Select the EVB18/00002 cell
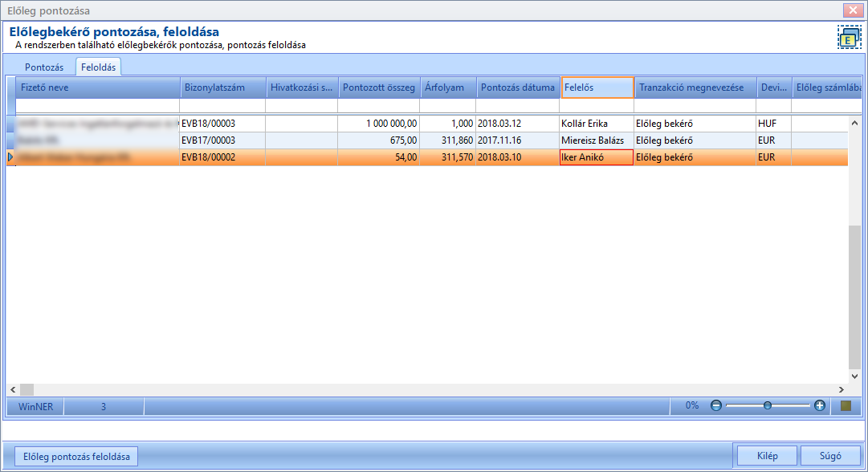 pos(222,157)
